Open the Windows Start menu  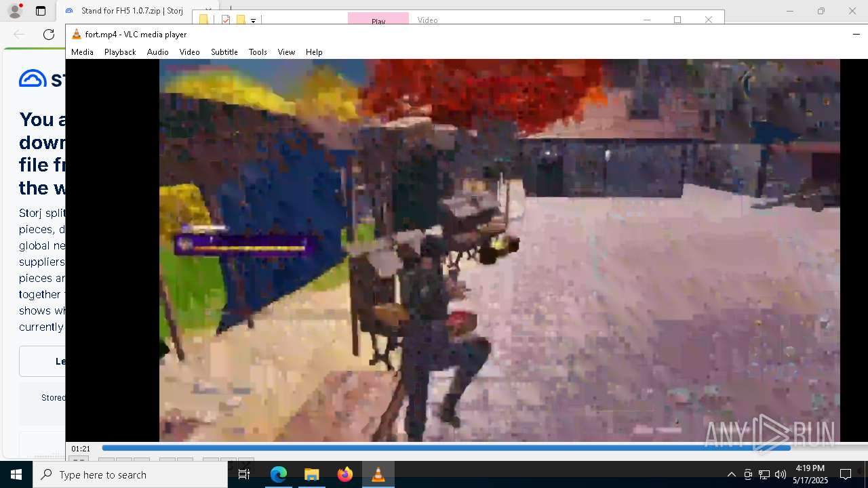tap(16, 474)
